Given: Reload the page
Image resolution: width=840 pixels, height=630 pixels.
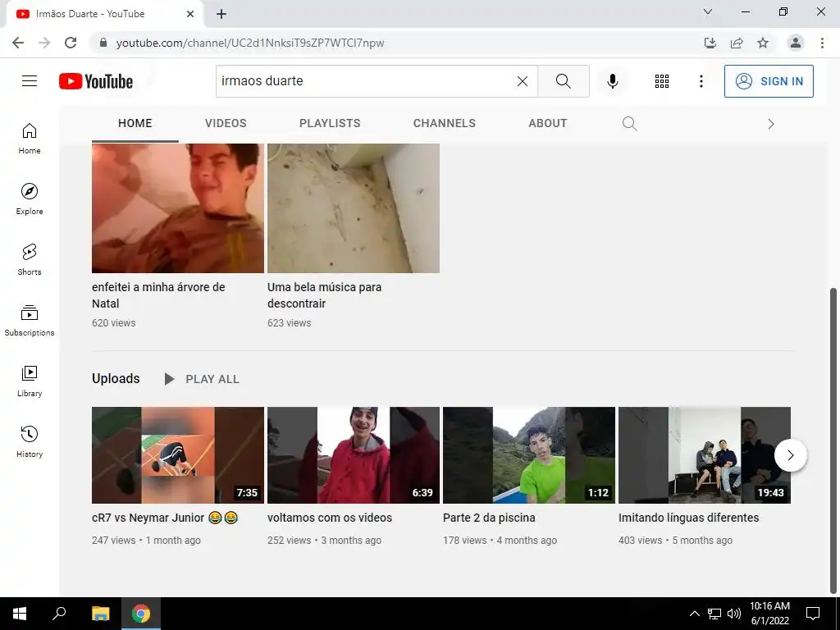Looking at the screenshot, I should pos(71,43).
